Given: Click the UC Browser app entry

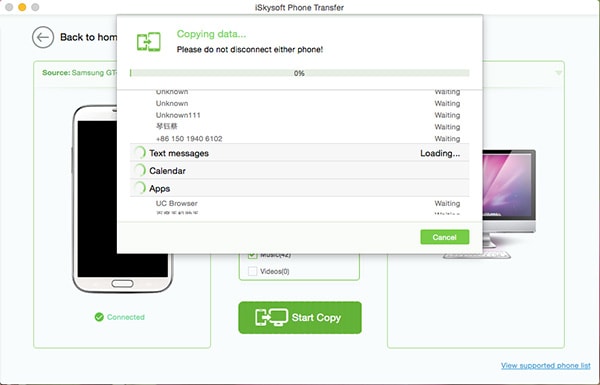Looking at the screenshot, I should pos(176,203).
